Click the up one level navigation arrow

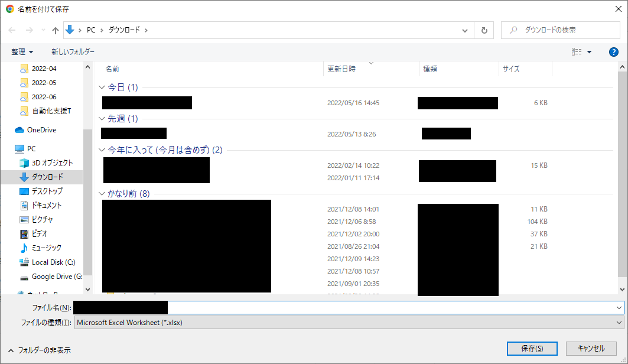(x=55, y=30)
